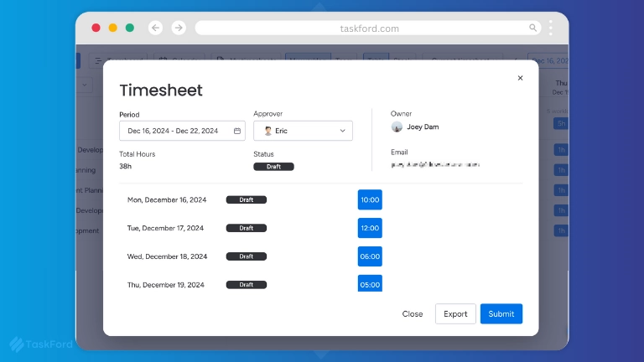644x362 pixels.
Task: Click the 12:00 hours cell
Action: [370, 228]
